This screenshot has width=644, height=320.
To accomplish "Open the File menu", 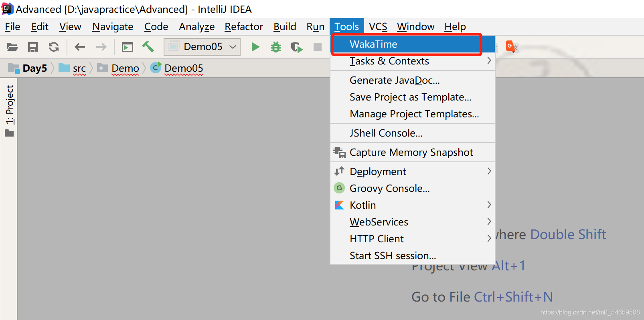I will click(x=12, y=26).
